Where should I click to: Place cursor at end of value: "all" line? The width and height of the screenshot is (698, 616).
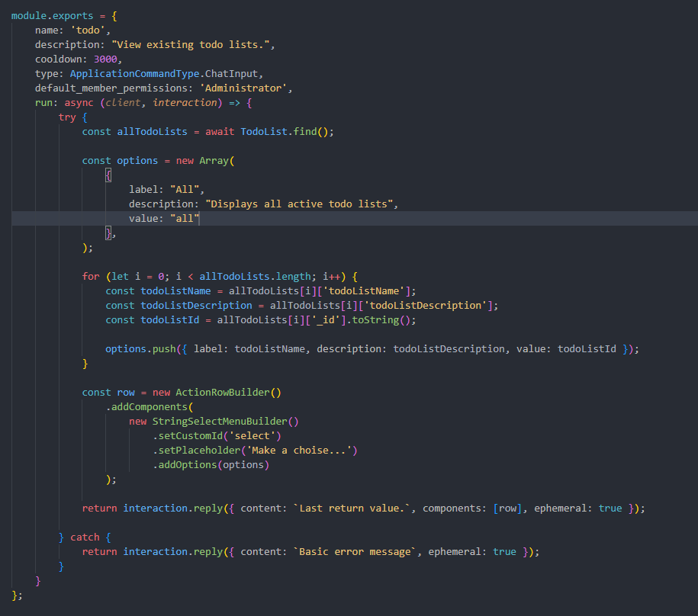click(x=200, y=219)
